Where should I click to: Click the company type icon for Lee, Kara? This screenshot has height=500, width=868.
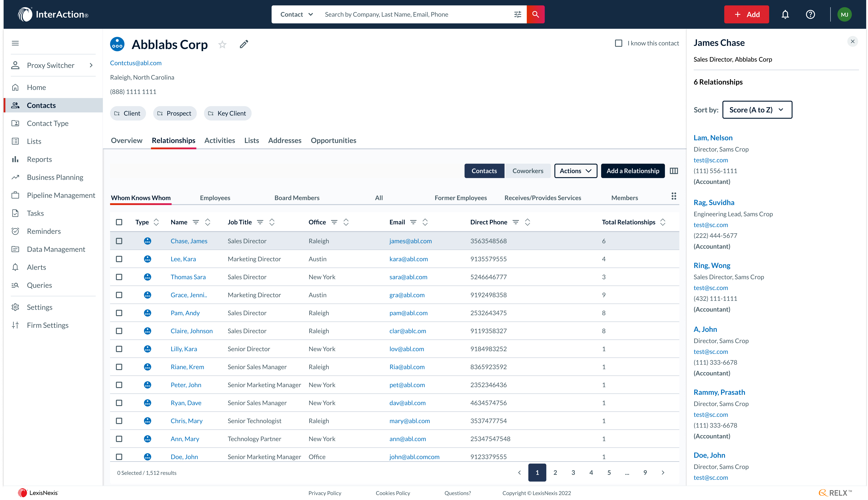148,259
